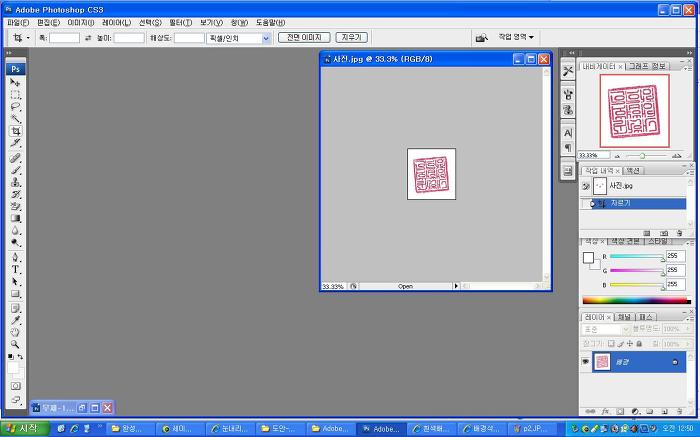
Task: Activate the Zoom magnifier tool
Action: click(15, 343)
